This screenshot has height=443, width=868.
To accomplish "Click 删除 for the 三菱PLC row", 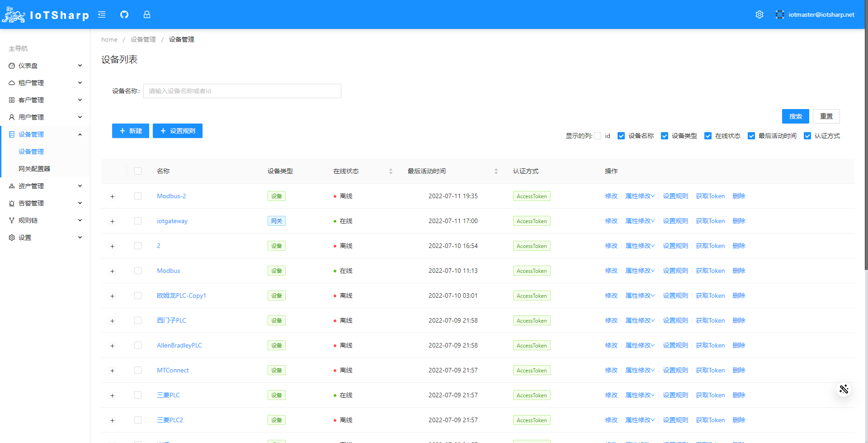I will click(x=739, y=395).
